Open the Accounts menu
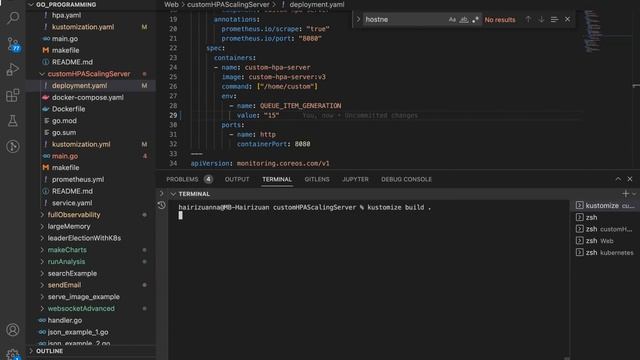Viewport: 640px width, 360px height. [x=13, y=329]
